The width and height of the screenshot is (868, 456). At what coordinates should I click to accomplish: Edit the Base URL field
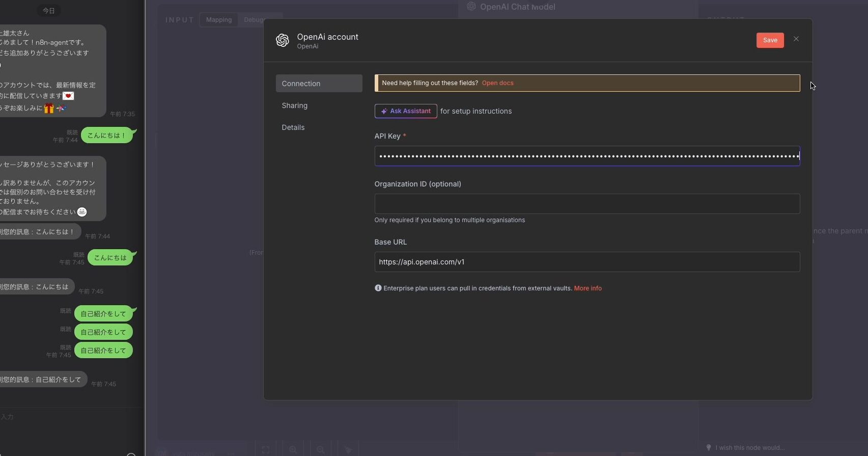click(587, 262)
